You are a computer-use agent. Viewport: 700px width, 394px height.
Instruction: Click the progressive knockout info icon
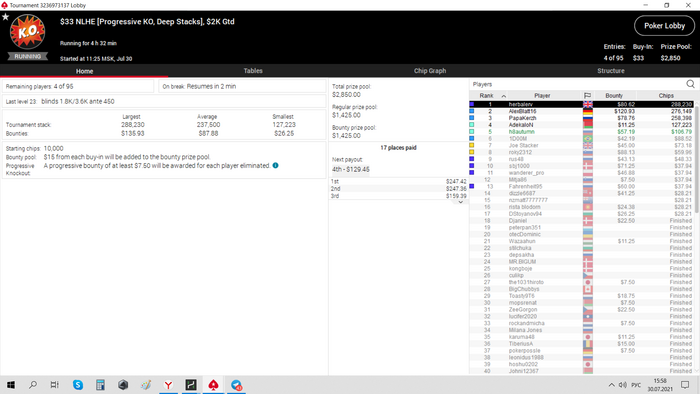tap(275, 166)
